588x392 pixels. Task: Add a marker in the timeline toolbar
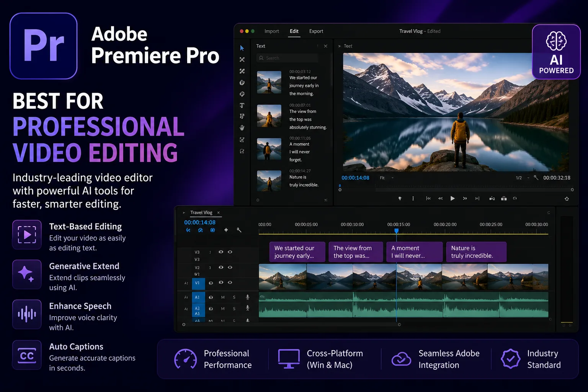click(226, 230)
